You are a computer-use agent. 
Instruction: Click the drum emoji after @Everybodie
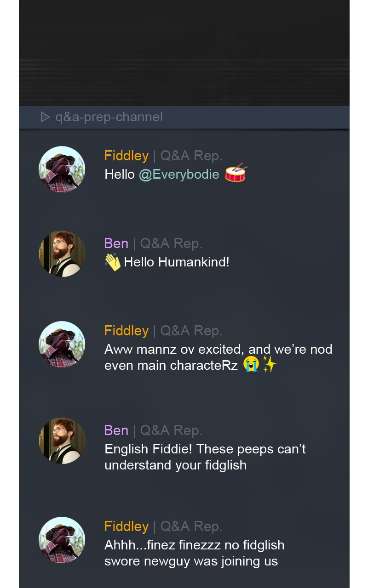[x=236, y=173]
